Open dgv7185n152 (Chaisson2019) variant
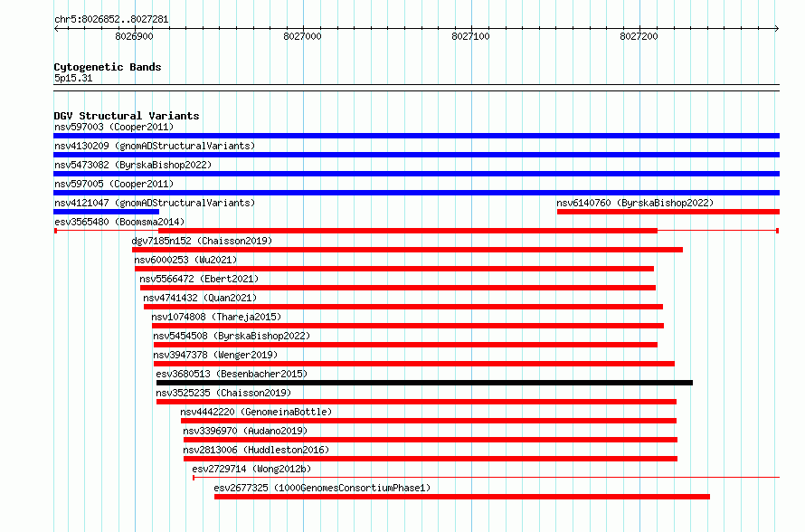 click(202, 241)
